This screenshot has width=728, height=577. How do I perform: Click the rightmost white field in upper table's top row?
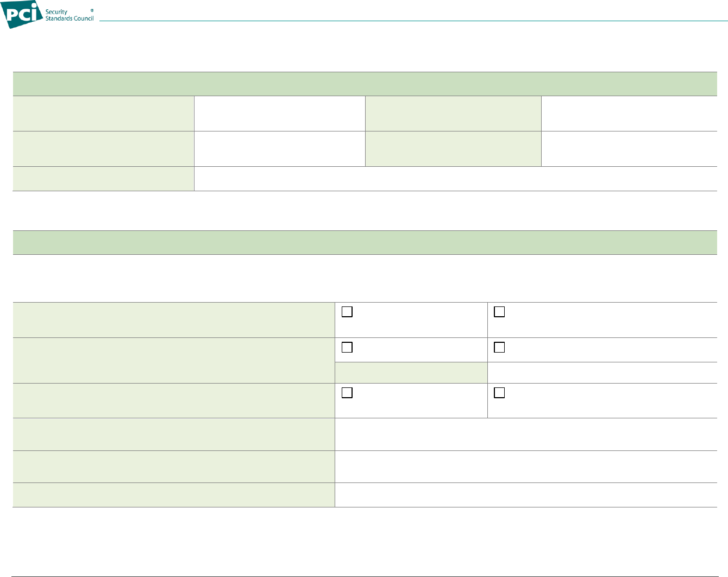pos(629,114)
